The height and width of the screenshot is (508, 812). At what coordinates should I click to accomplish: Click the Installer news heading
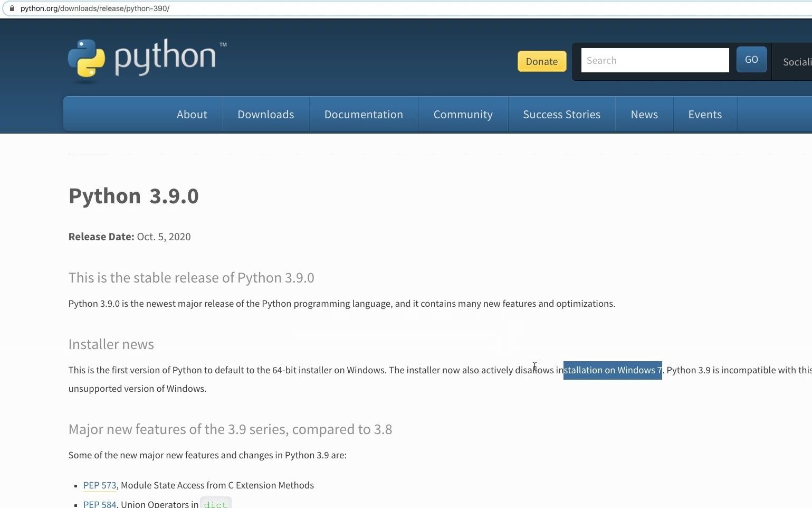click(111, 344)
